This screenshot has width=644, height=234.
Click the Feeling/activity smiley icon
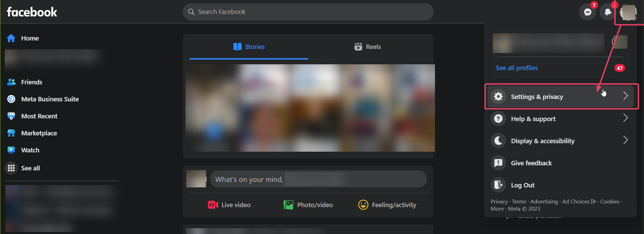363,205
